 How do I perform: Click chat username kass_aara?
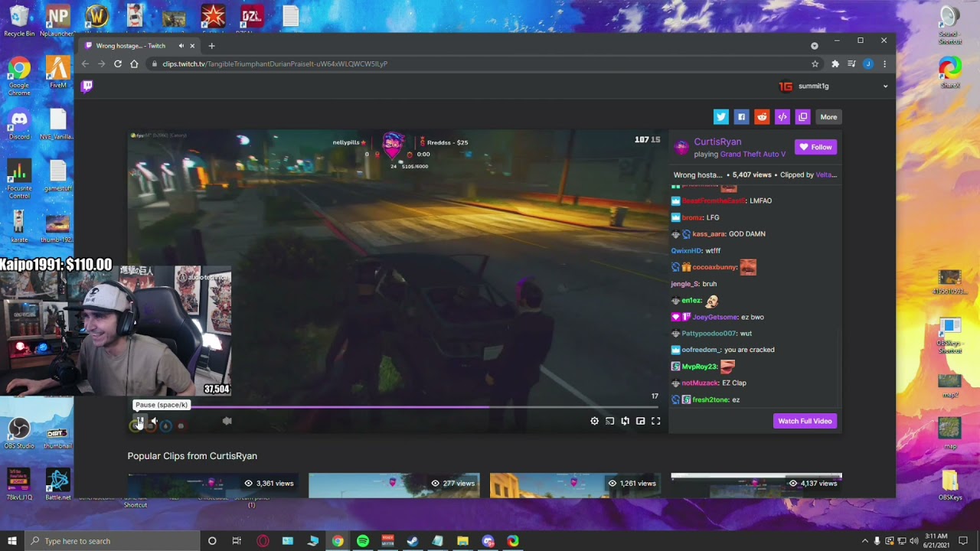(708, 234)
